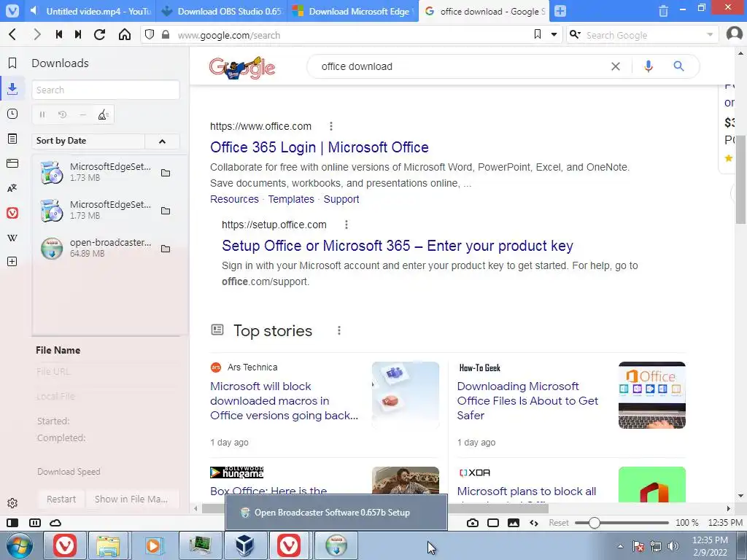This screenshot has height=560, width=747.
Task: Click the How-To Geek Office thumbnail
Action: coord(651,394)
